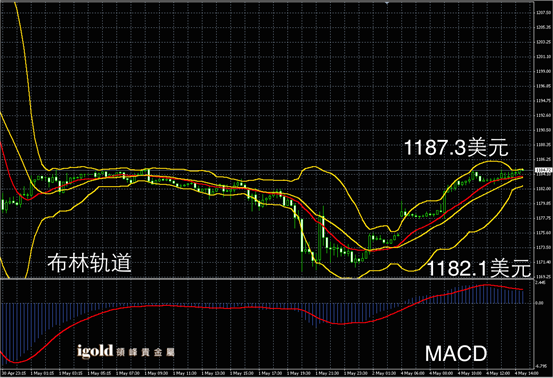Click the 1 May 09:30 time label
Viewport: 553px width, 378px height.
point(156,373)
